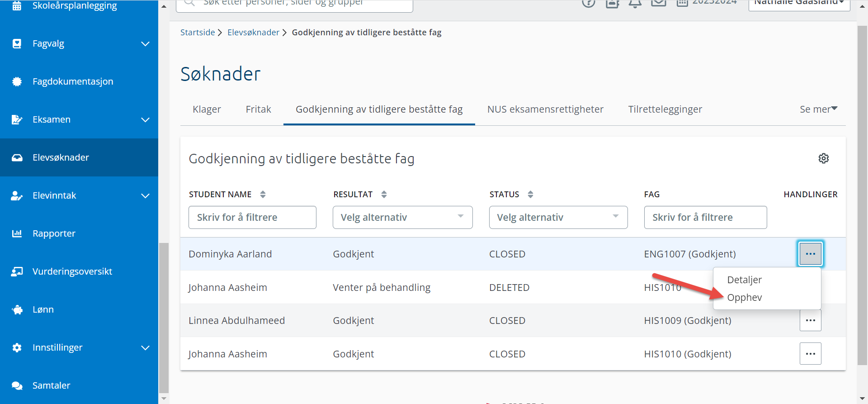The height and width of the screenshot is (404, 868).
Task: Click the Rapporter chart icon
Action: click(17, 233)
